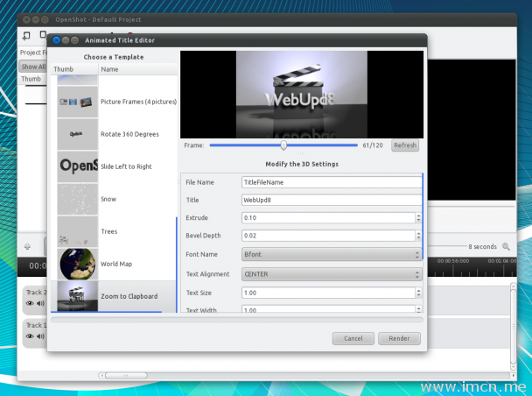Click the Thumb column header in template list
Screen dimensions: 532x396
coord(74,69)
